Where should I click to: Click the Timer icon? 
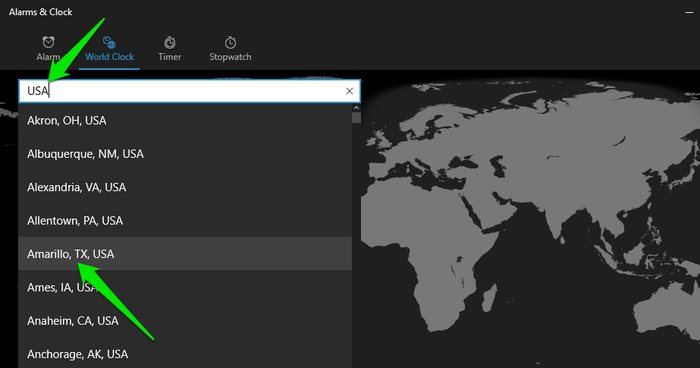[x=170, y=42]
